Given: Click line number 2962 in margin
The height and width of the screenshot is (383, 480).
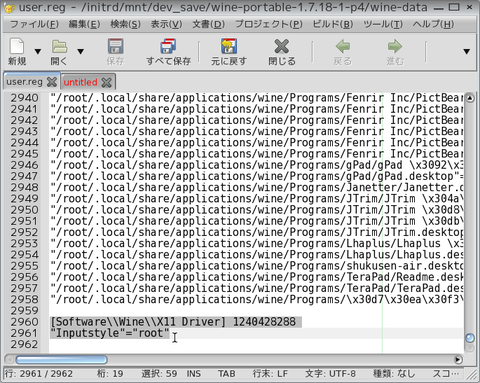Looking at the screenshot, I should pos(24,344).
